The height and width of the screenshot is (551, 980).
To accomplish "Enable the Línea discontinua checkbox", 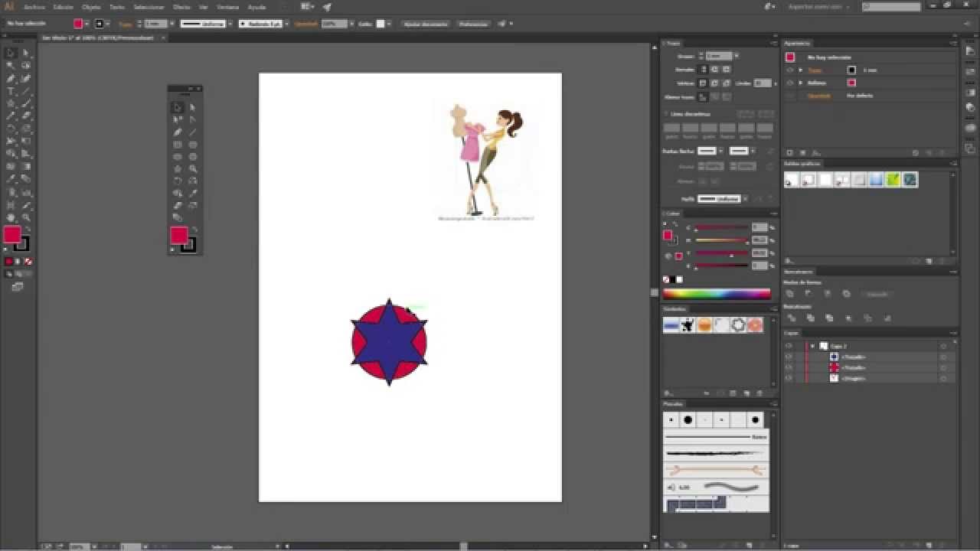I will click(x=665, y=114).
